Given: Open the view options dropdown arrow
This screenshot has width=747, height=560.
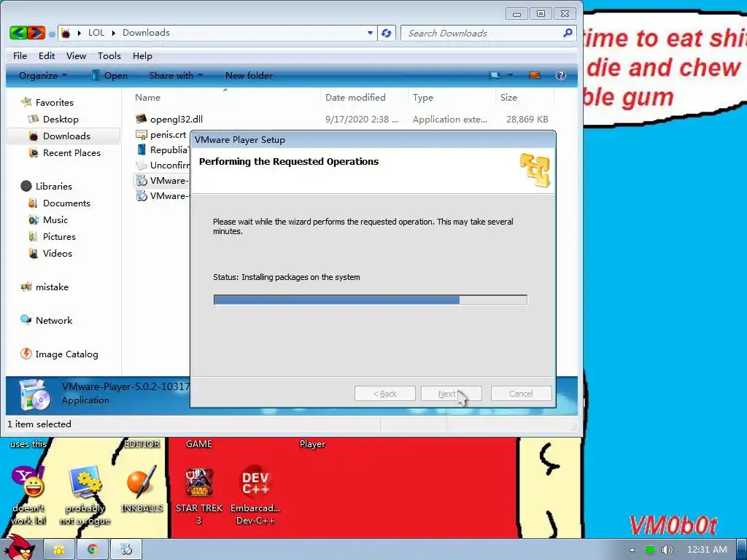Looking at the screenshot, I should coord(510,75).
